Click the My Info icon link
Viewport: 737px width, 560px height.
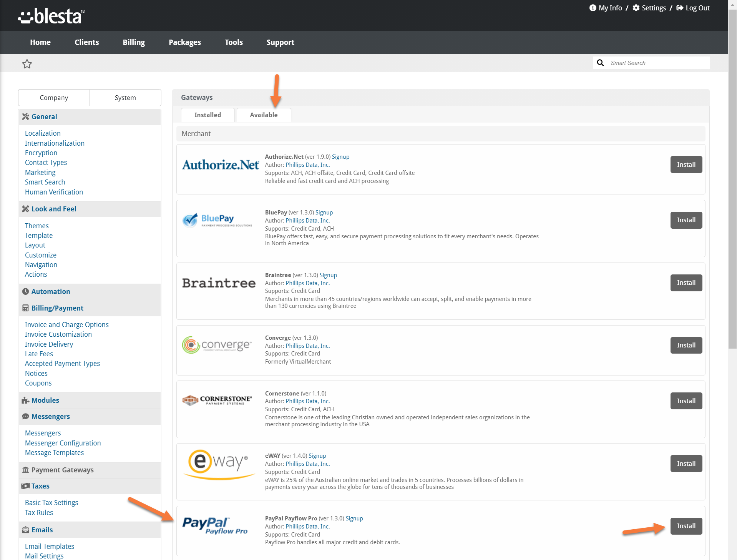tap(593, 8)
